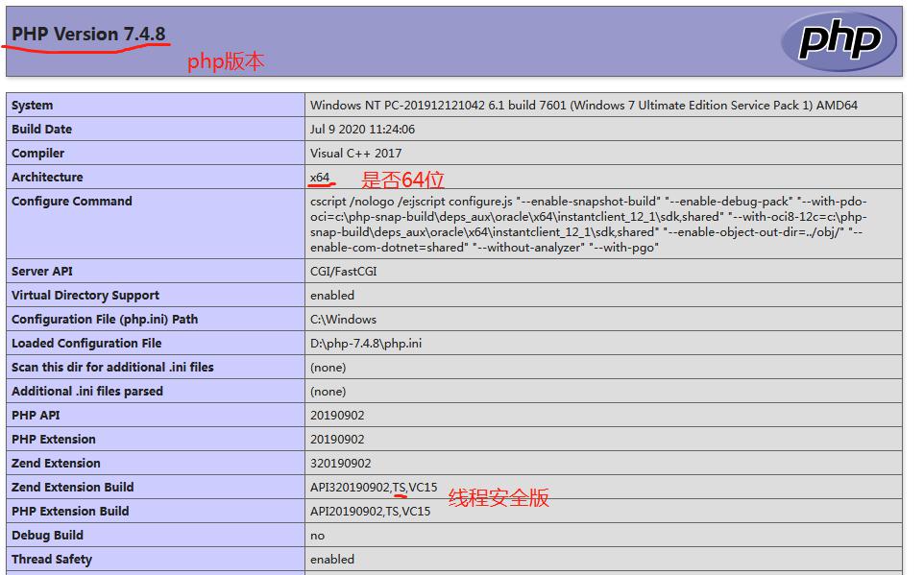Select the System row label
This screenshot has width=924, height=575.
36,105
